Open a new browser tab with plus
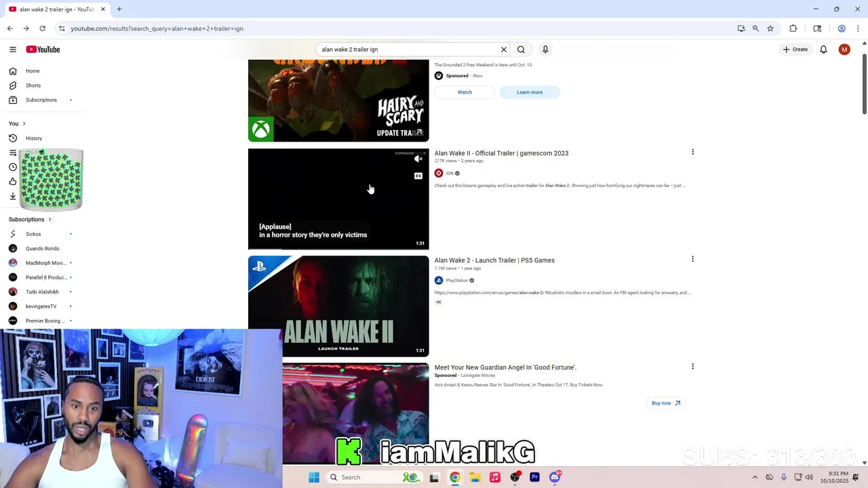Viewport: 868px width, 488px height. 119,9
